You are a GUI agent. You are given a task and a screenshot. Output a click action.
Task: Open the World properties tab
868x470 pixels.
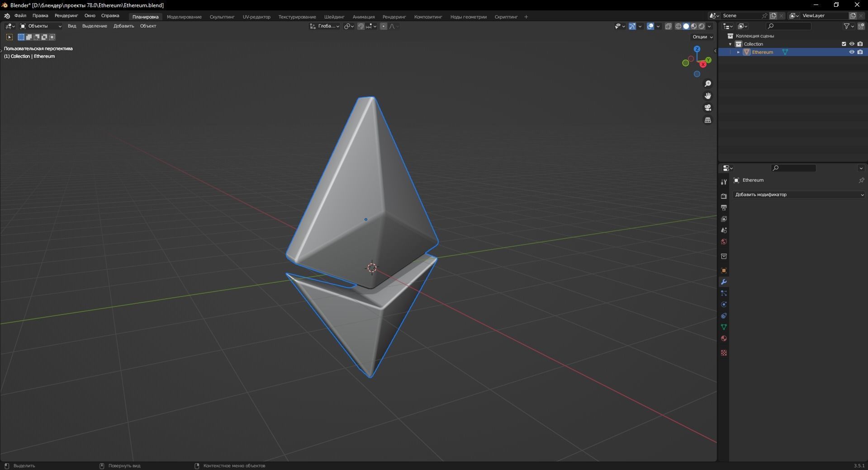(724, 241)
